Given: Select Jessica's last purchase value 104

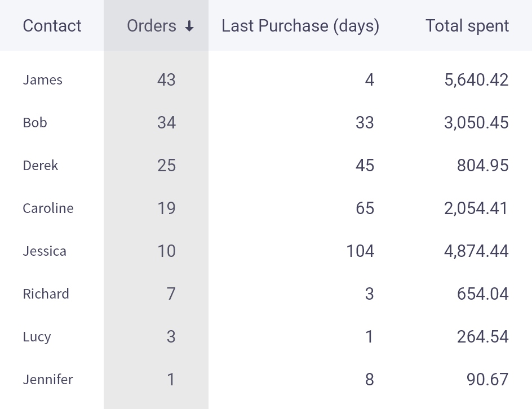Looking at the screenshot, I should coord(360,251).
